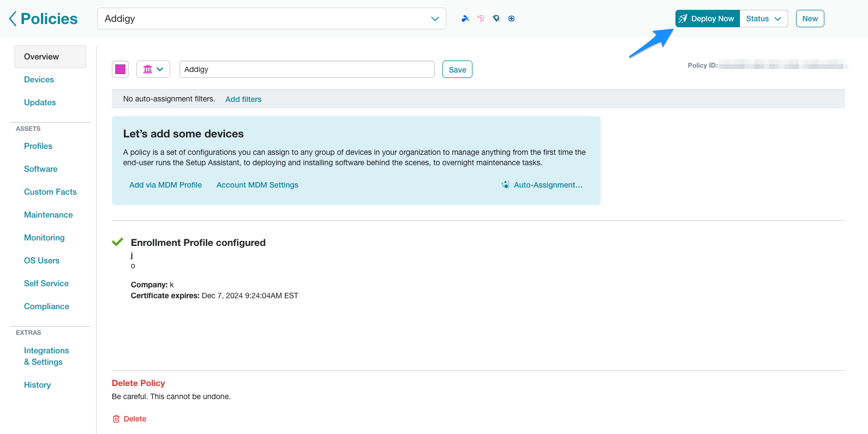Image resolution: width=868 pixels, height=434 pixels.
Task: Open the Maintenance section
Action: 49,215
